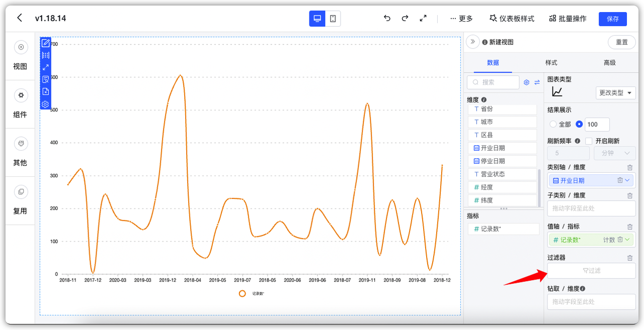
Task: Click the line chart type icon
Action: click(x=557, y=92)
